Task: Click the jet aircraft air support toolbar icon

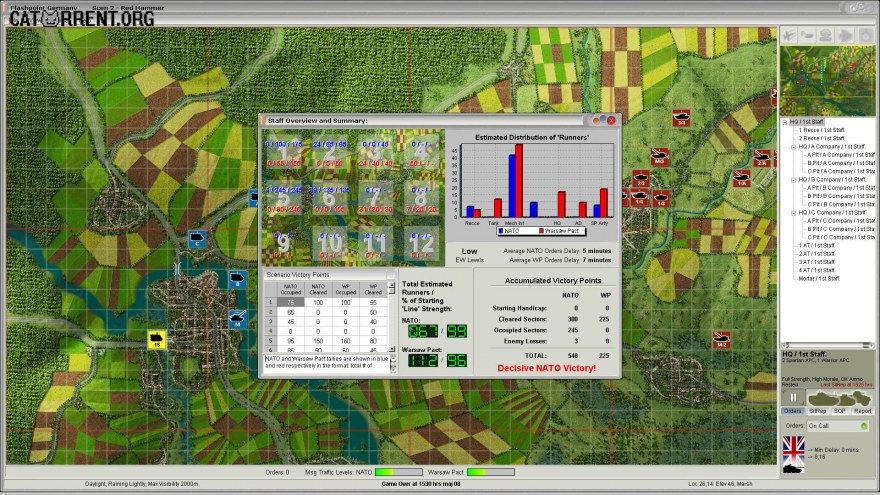Action: [x=789, y=36]
